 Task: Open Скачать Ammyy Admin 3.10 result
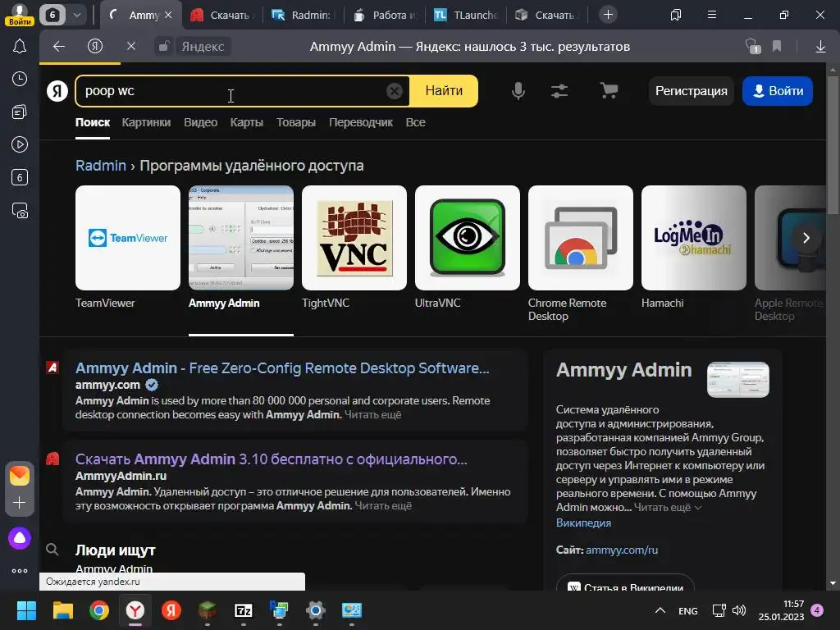coord(271,459)
